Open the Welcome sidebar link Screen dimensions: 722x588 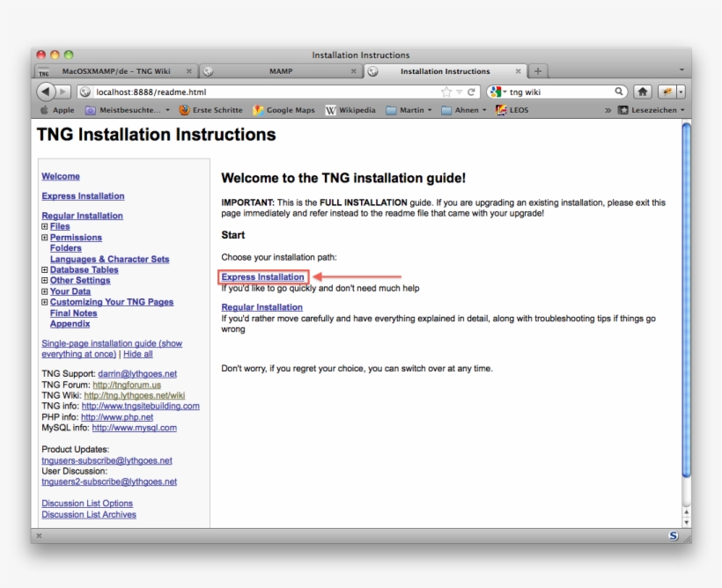pyautogui.click(x=61, y=176)
